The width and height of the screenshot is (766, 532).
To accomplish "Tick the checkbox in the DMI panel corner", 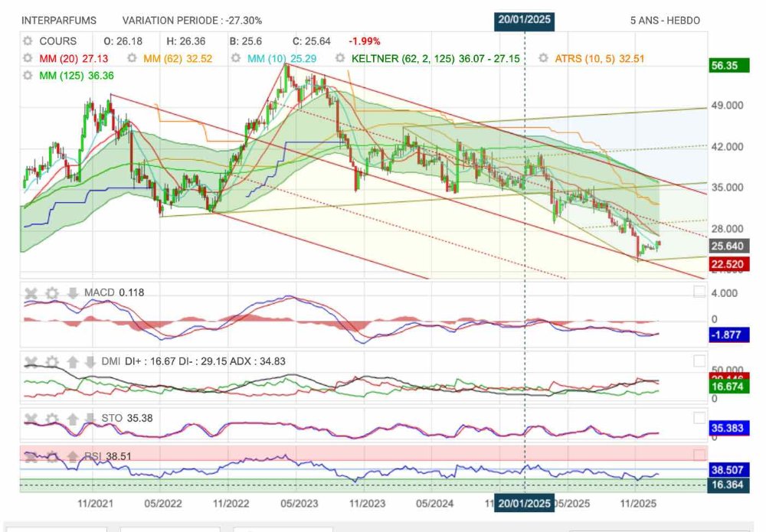I will coord(699,361).
